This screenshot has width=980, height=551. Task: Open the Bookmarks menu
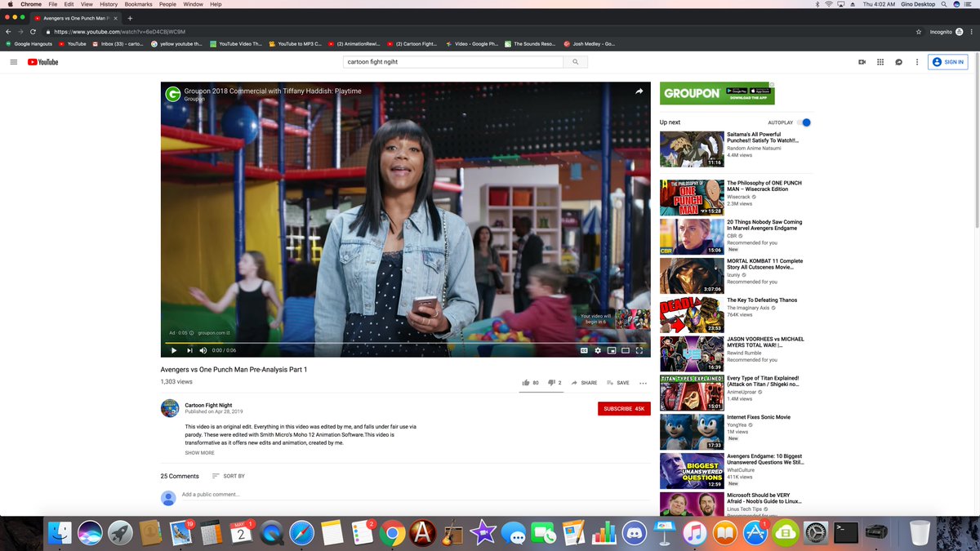tap(138, 4)
